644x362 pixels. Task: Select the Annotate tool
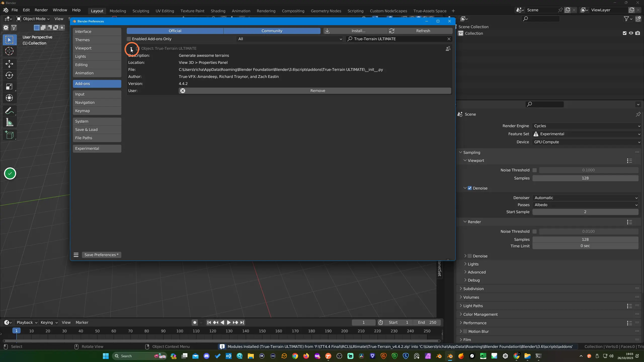pos(9,111)
